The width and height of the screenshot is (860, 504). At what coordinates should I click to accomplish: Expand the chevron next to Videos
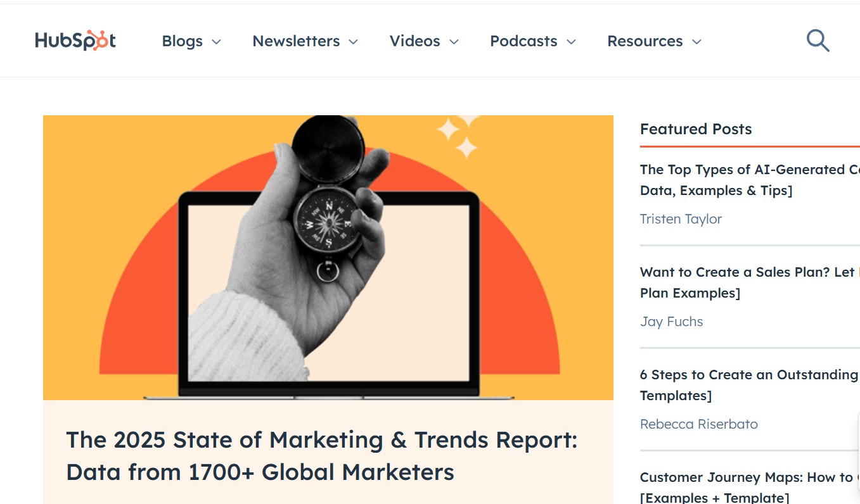tap(454, 42)
